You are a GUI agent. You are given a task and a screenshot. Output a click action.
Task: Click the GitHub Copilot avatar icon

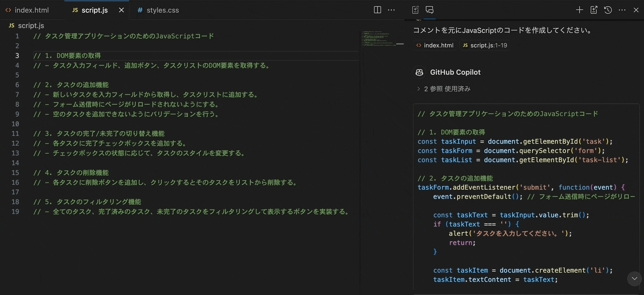pos(419,72)
